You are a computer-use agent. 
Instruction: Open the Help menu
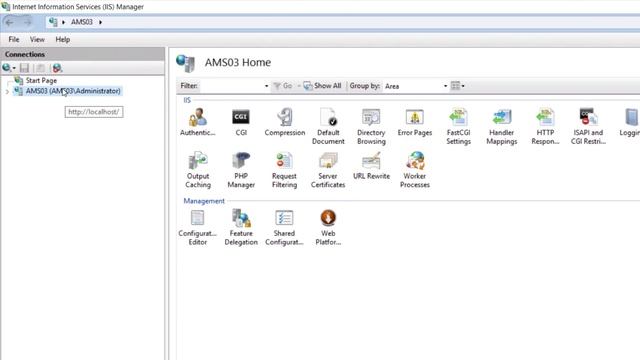[62, 40]
